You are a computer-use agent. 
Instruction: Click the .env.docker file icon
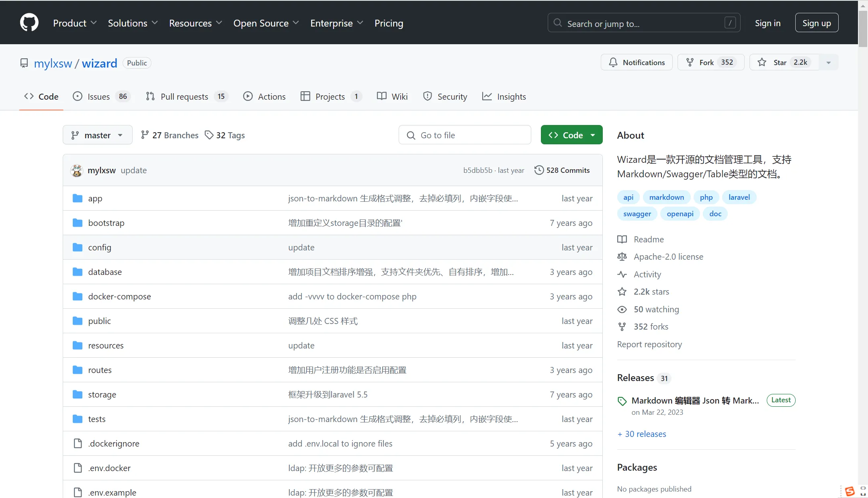point(78,468)
